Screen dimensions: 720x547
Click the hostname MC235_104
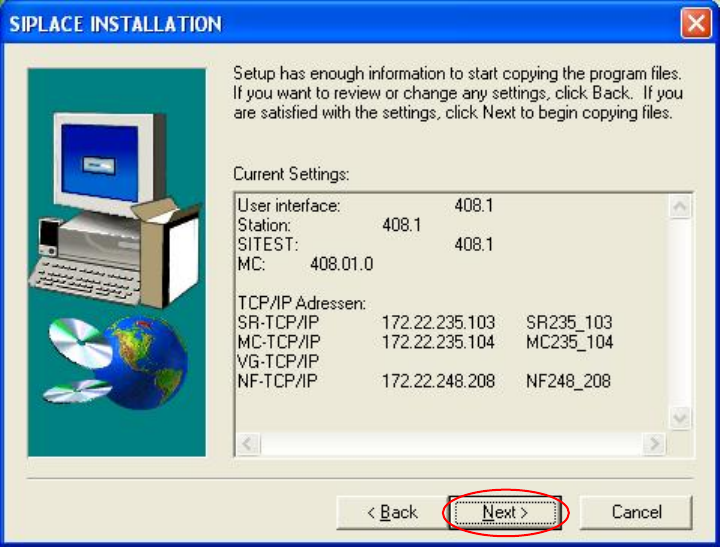click(x=569, y=342)
